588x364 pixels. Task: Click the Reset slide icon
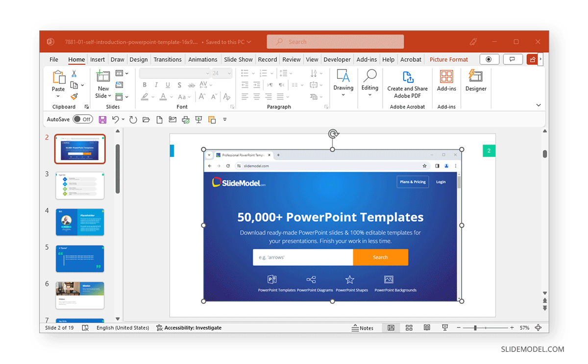119,85
